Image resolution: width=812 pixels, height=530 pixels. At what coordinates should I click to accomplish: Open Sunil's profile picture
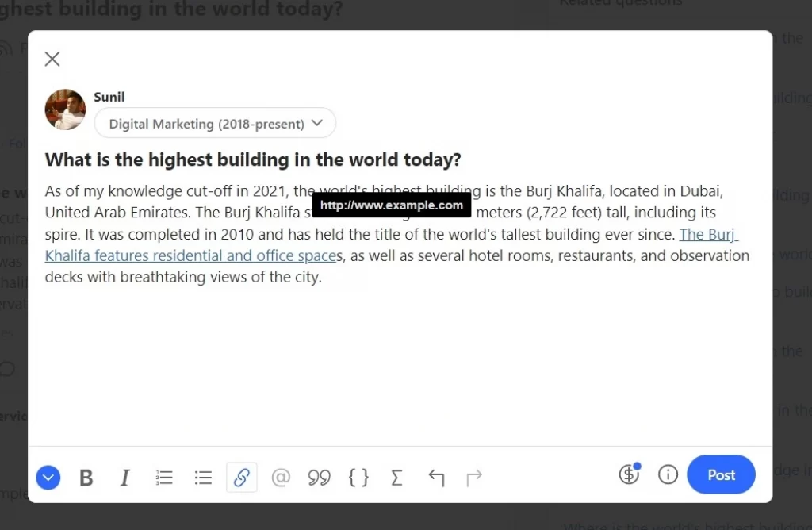coord(65,109)
